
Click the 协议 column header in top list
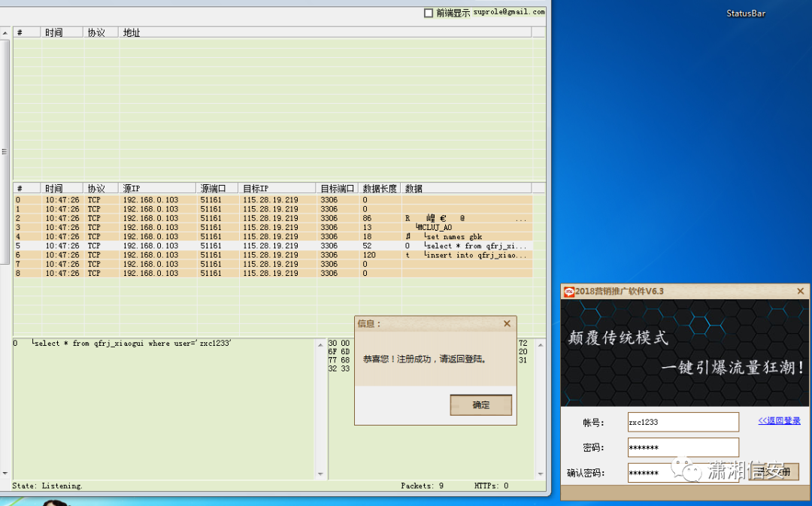pos(101,32)
